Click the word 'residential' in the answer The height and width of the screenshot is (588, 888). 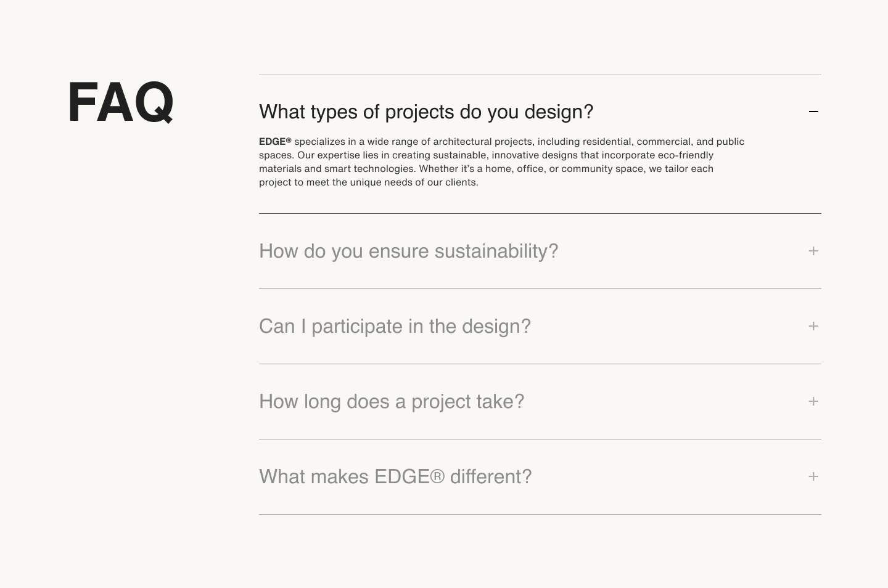(607, 142)
